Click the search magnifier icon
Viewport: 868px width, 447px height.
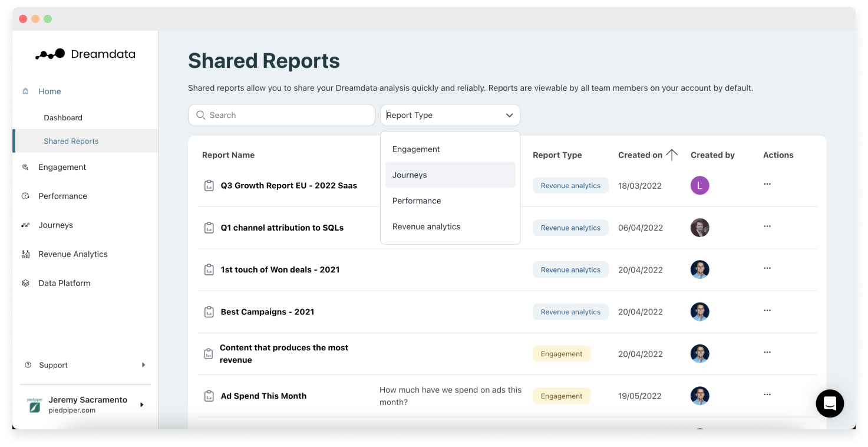click(201, 115)
